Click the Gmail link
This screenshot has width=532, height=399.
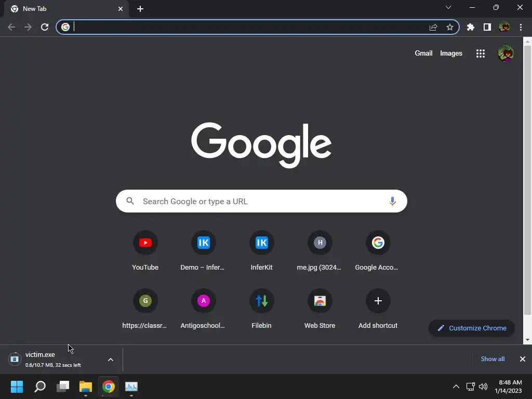tap(423, 54)
